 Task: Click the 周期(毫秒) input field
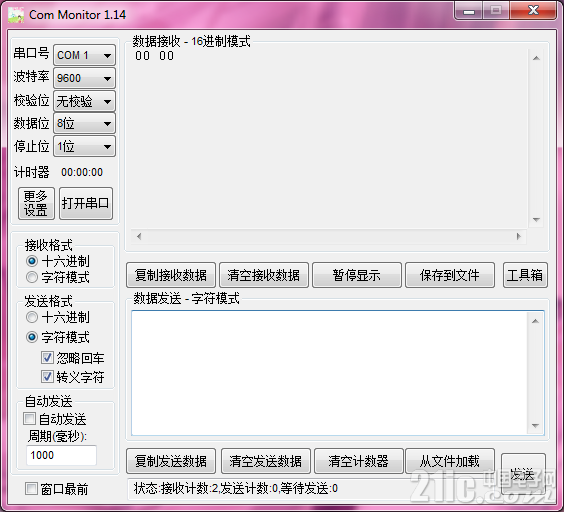pyautogui.click(x=61, y=455)
